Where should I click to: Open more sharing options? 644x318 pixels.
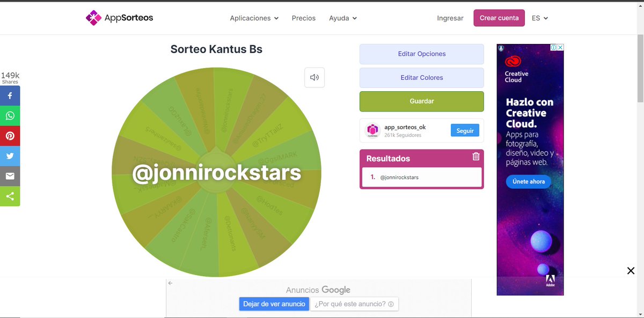coord(10,196)
